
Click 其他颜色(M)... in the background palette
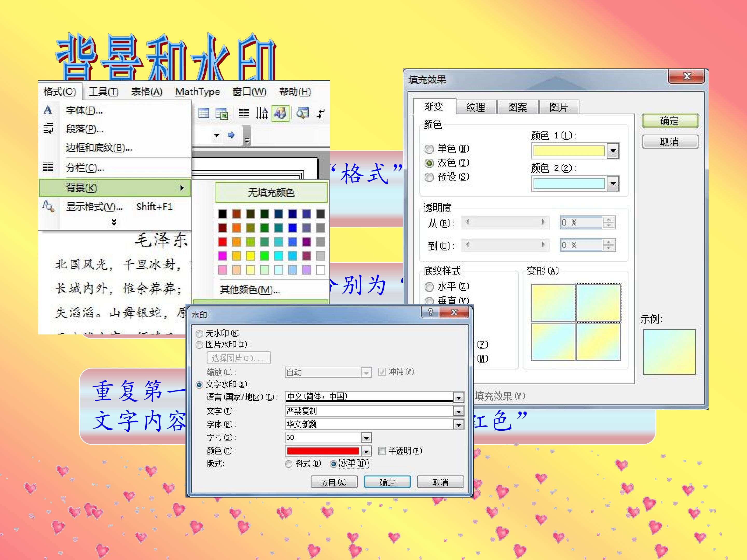tap(250, 290)
